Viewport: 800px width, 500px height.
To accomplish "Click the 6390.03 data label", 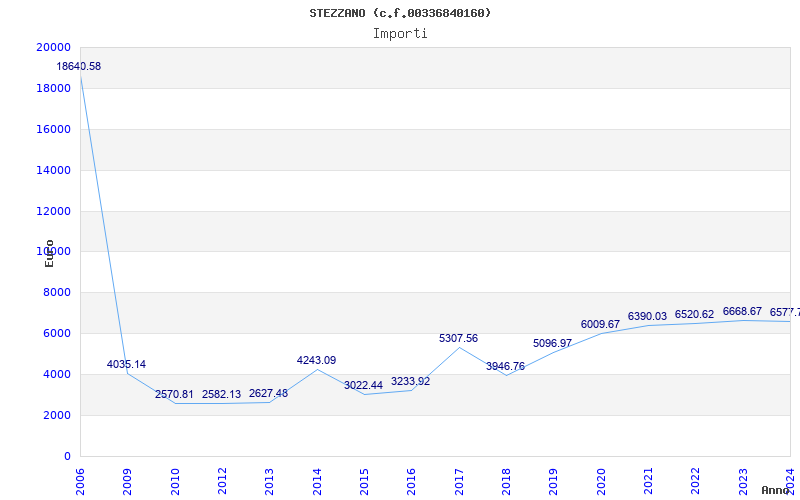I will (647, 316).
